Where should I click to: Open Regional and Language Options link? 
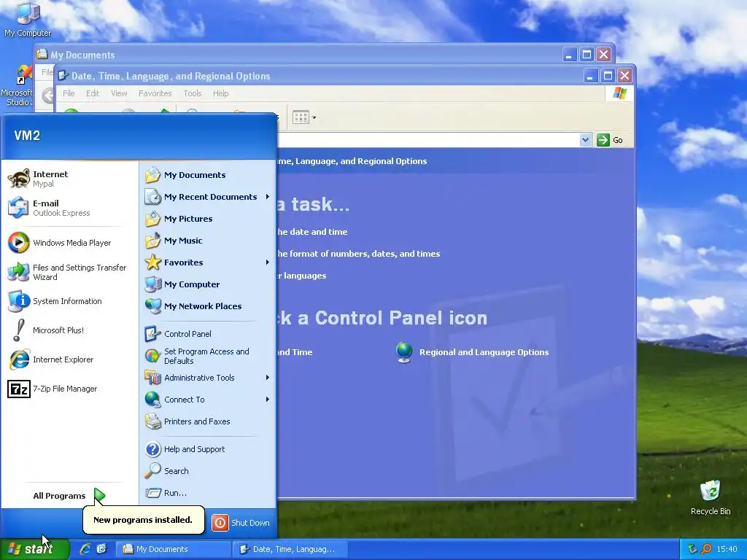(x=472, y=352)
